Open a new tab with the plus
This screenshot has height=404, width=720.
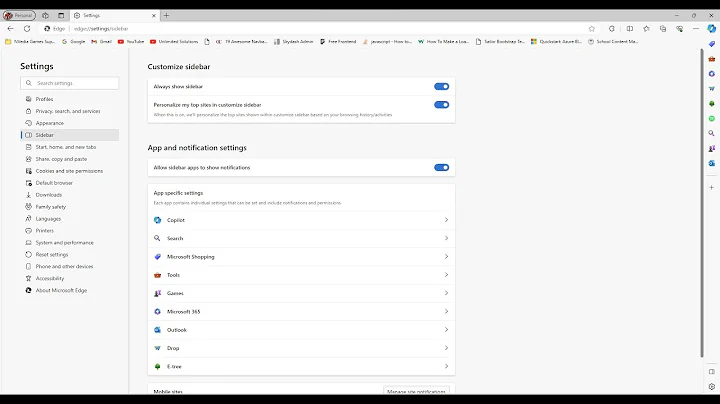[x=166, y=15]
